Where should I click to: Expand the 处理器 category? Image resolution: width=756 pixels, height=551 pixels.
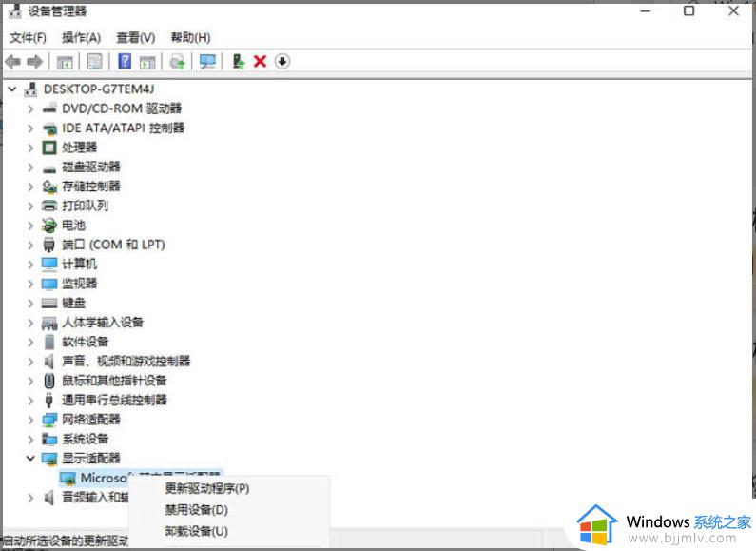pyautogui.click(x=30, y=148)
